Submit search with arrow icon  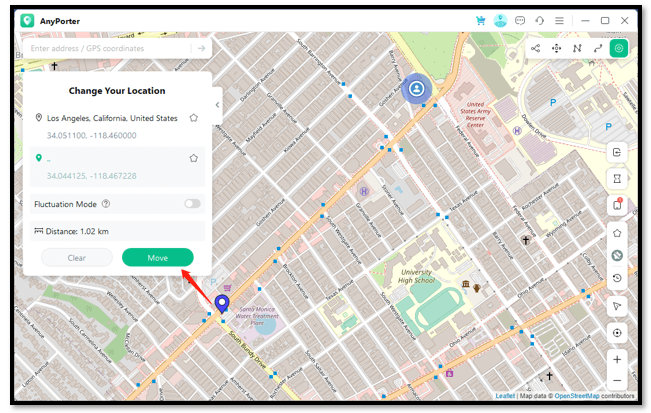coord(201,48)
